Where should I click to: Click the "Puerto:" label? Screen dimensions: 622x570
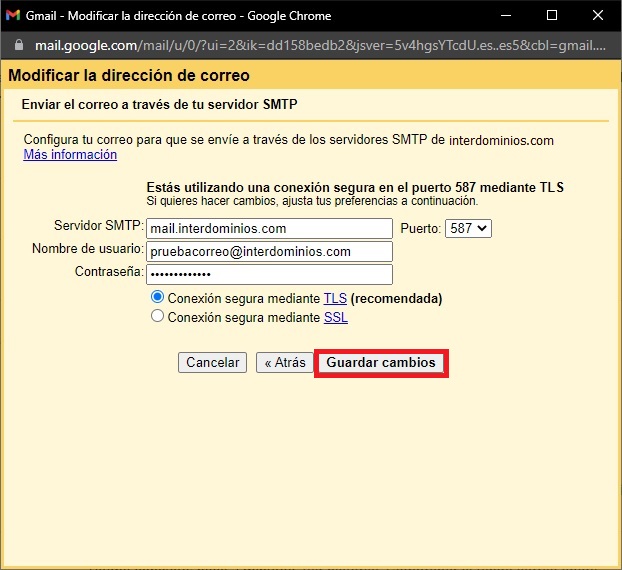pos(420,228)
